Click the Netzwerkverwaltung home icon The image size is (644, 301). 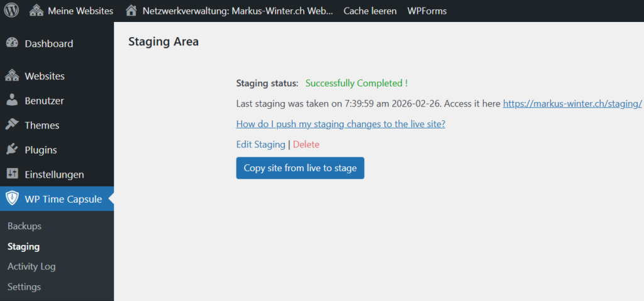[x=131, y=11]
